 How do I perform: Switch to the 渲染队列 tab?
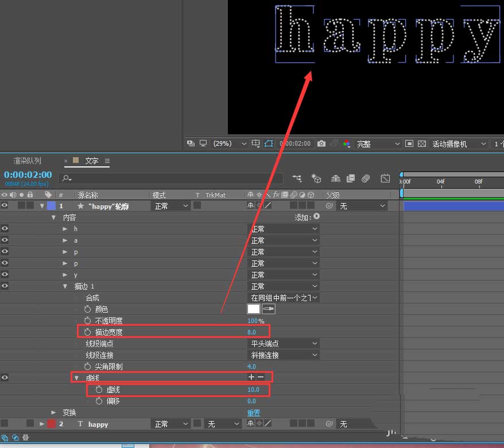click(x=28, y=161)
